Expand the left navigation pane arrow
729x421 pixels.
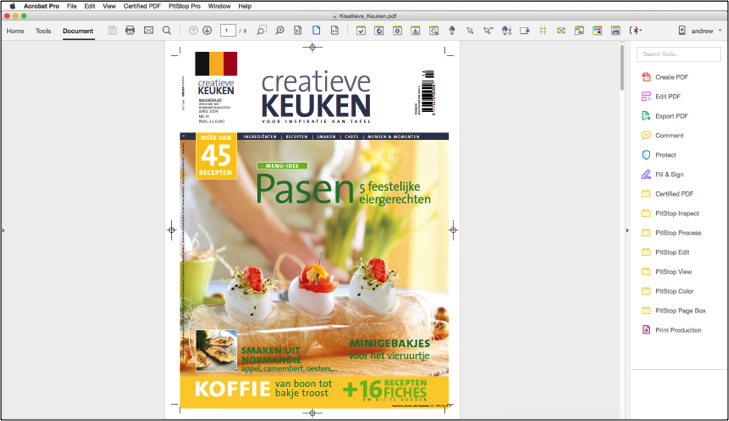(3, 230)
